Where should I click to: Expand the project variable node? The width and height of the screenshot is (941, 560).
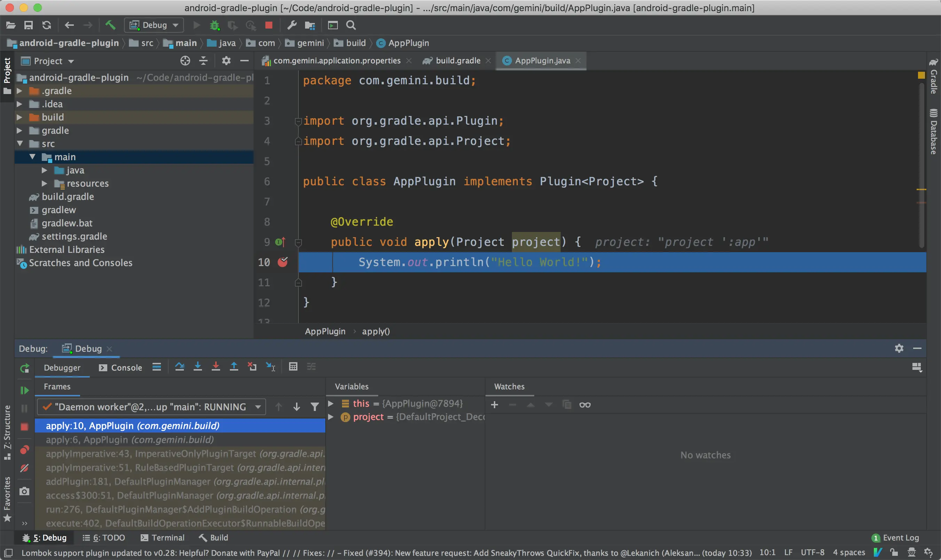click(x=331, y=417)
